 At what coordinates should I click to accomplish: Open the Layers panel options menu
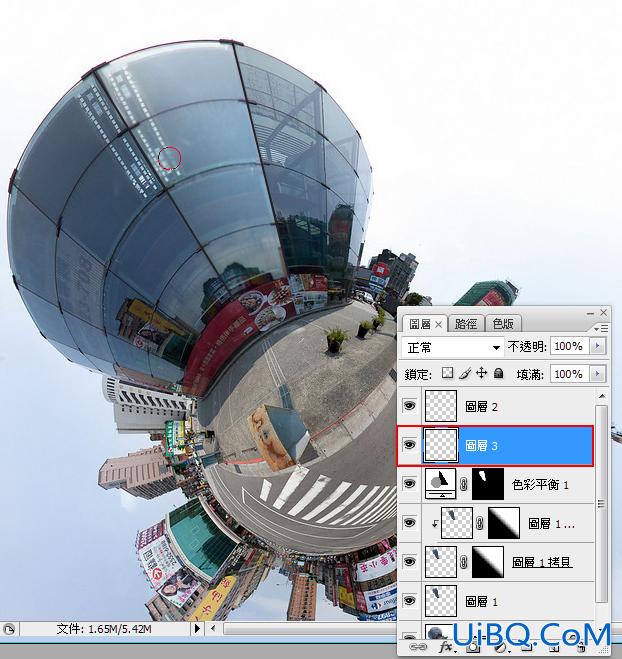pyautogui.click(x=601, y=329)
